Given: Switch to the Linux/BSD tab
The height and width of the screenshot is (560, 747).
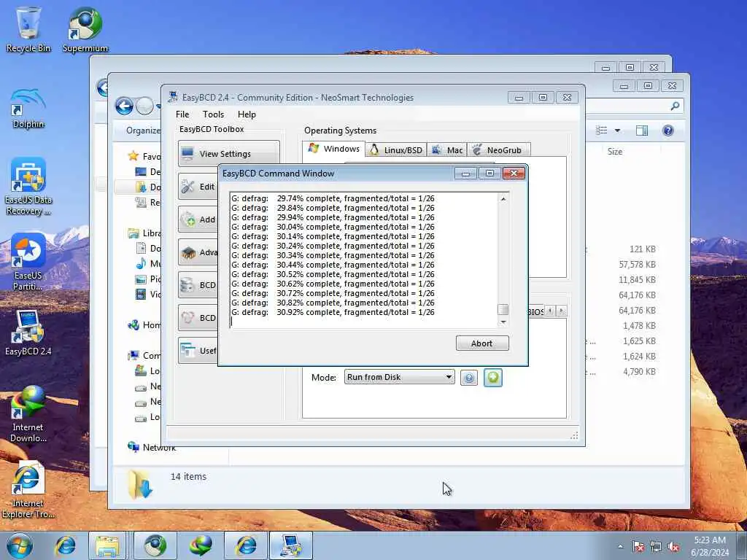Looking at the screenshot, I should [x=396, y=150].
